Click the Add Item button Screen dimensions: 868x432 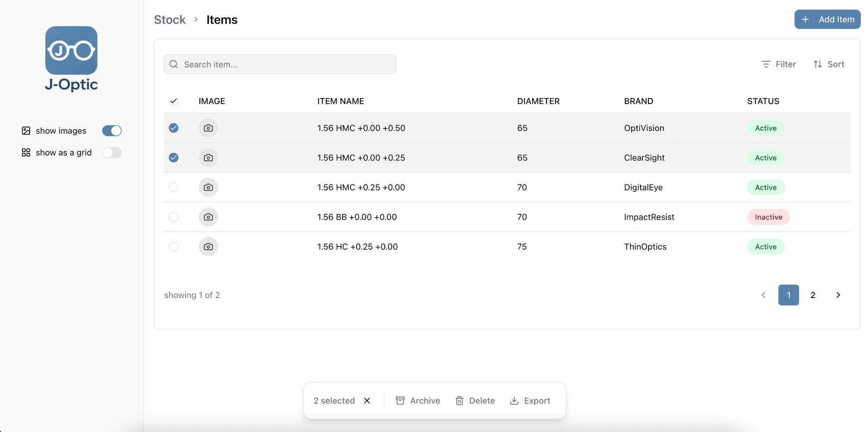[827, 19]
